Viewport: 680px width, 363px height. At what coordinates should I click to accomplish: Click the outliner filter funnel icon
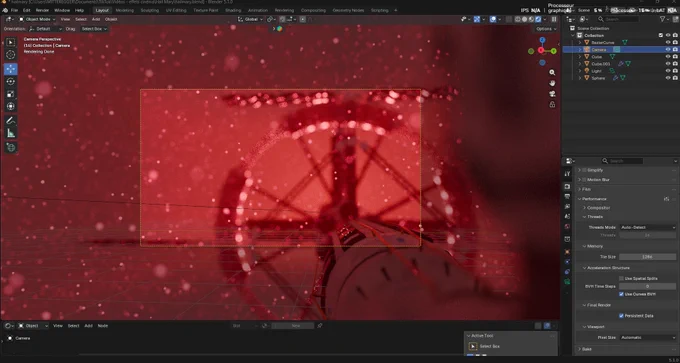662,19
